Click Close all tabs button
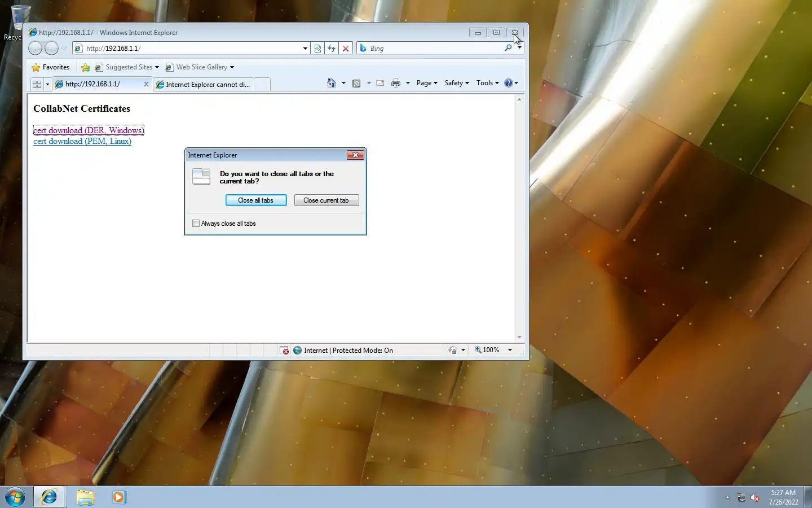The height and width of the screenshot is (508, 812). tap(256, 200)
